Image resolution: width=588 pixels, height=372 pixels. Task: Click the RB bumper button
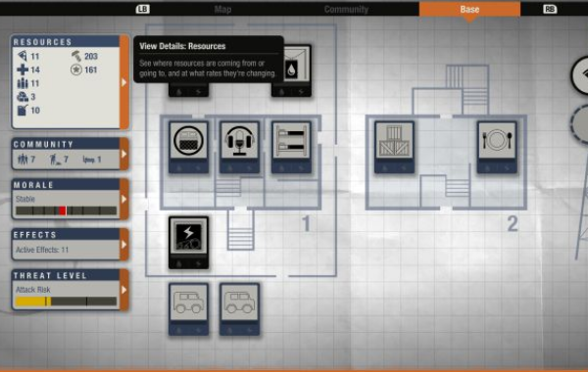click(x=550, y=9)
